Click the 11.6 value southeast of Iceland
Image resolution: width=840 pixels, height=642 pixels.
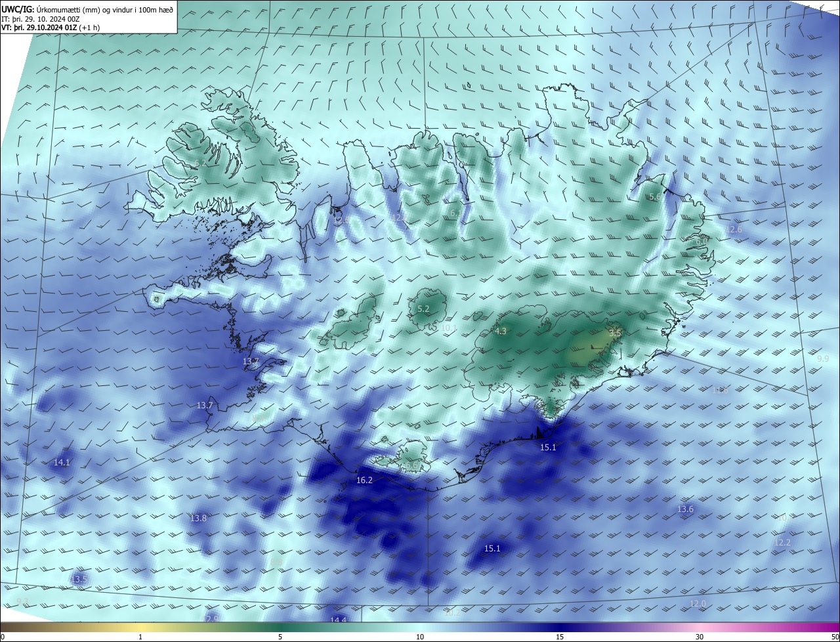click(x=721, y=390)
